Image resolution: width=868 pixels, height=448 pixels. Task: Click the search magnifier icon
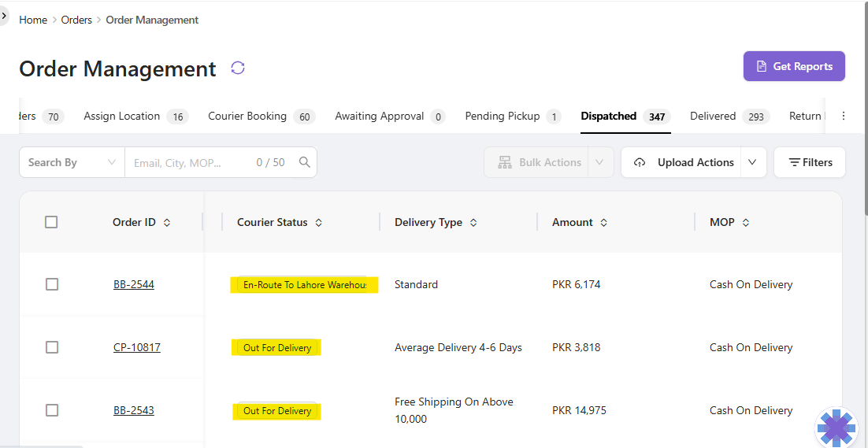point(305,162)
